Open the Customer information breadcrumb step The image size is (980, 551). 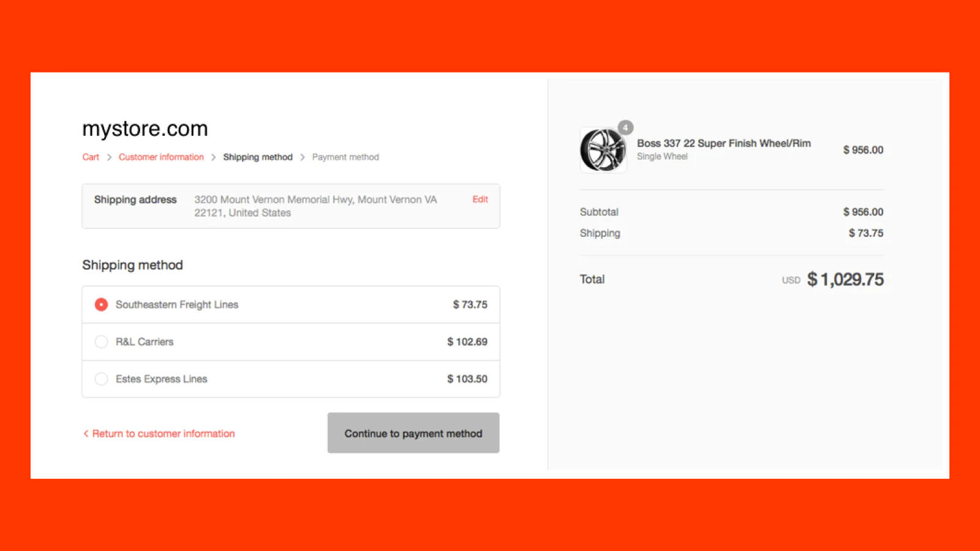[x=161, y=157]
